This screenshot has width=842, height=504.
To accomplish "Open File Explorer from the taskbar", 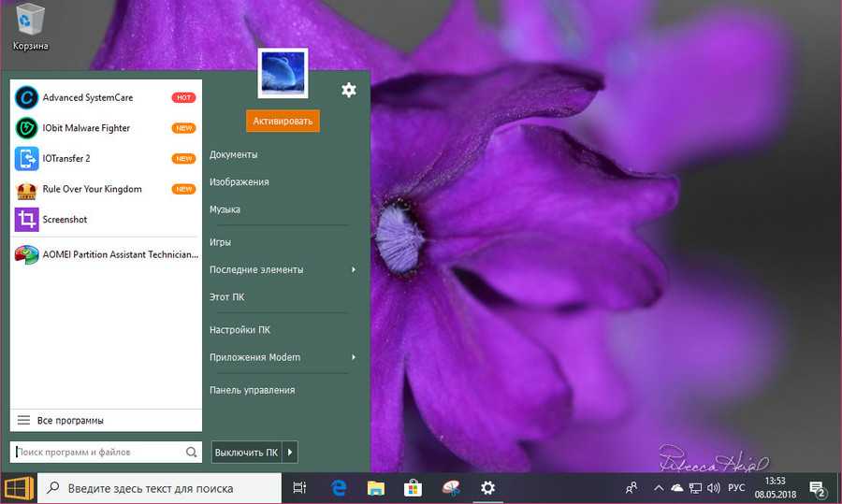I will point(376,488).
